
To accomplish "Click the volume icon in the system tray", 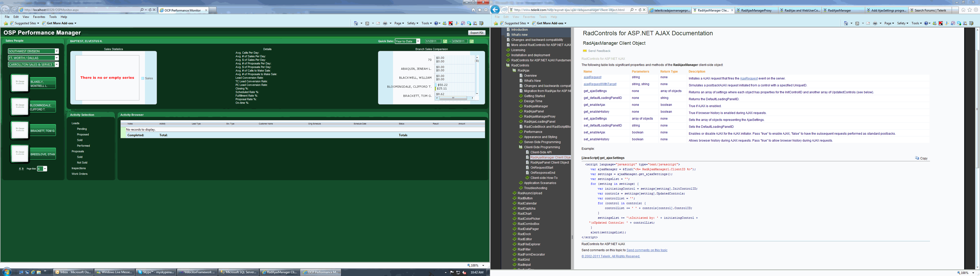I will pos(464,272).
